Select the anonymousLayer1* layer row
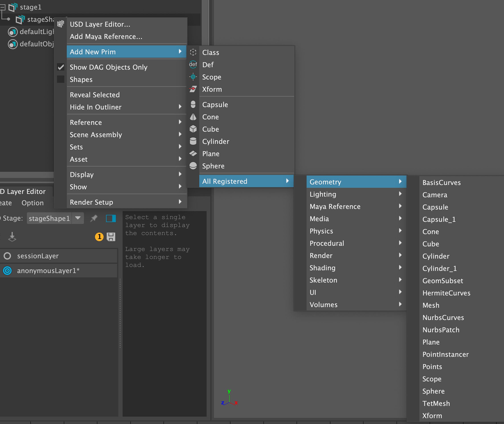504x424 pixels. (48, 271)
